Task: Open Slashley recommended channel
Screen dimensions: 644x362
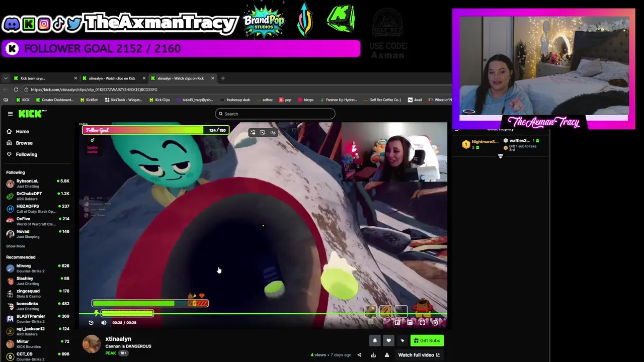Action: click(38, 281)
